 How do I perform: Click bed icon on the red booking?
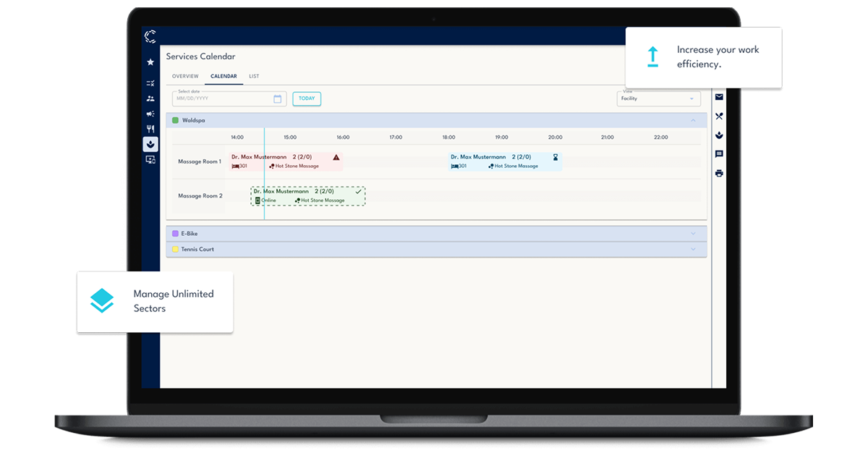click(x=236, y=166)
